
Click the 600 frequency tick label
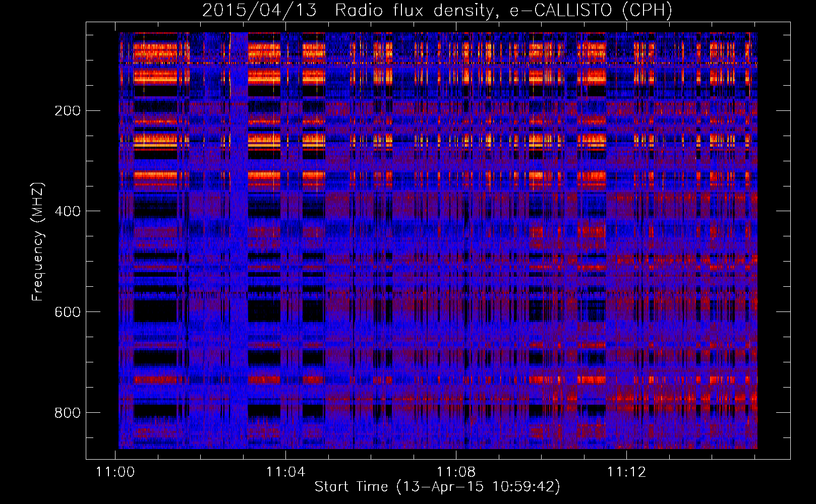(68, 312)
